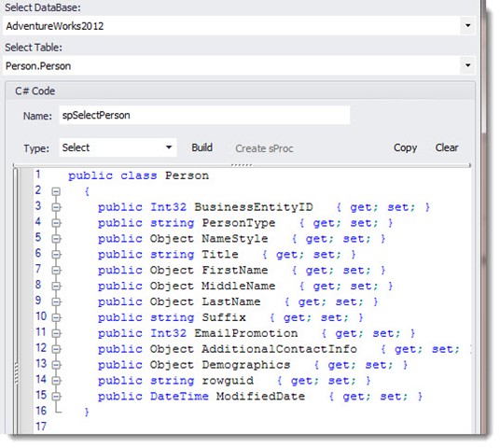Click the Demographics identifier in code
Image resolution: width=500 pixels, height=448 pixels.
pos(246,365)
